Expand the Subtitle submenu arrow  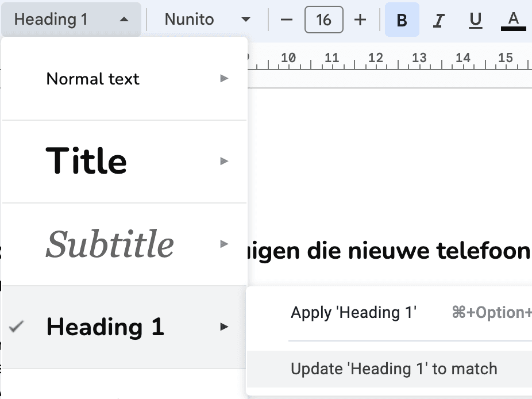click(x=225, y=244)
